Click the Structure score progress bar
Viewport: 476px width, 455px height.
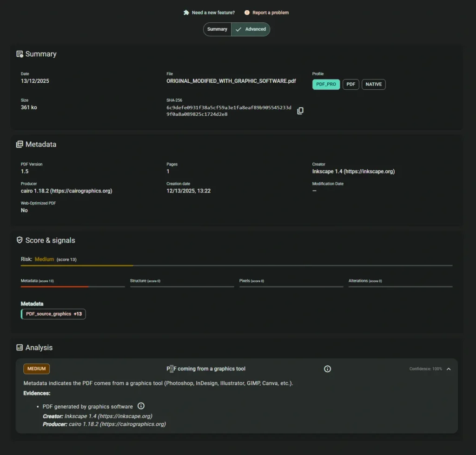(x=182, y=287)
